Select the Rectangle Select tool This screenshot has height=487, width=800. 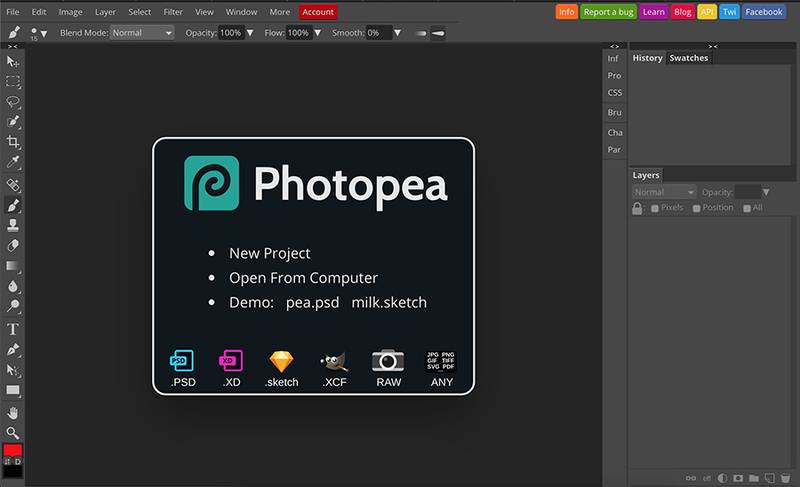pos(13,82)
